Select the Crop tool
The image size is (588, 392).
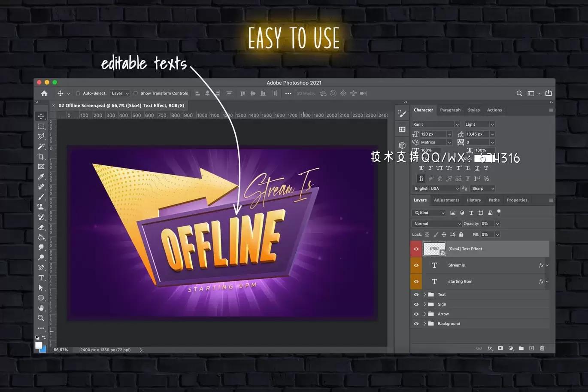click(41, 156)
